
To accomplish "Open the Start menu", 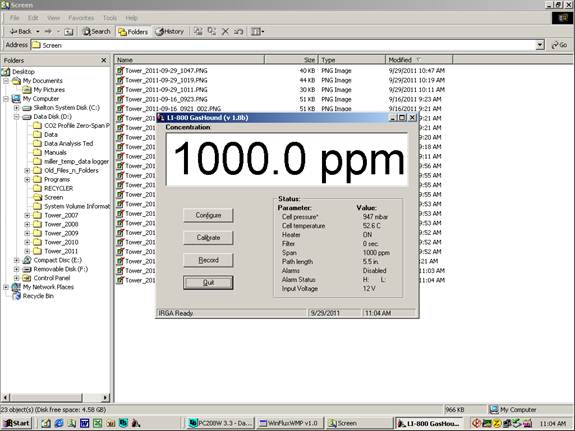I will point(17,423).
